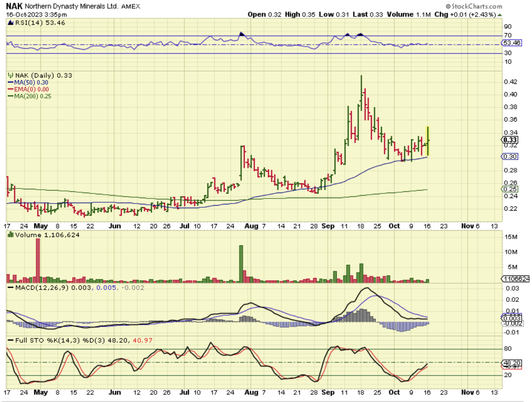Click the 53.46 RSI axis marker

click(512, 43)
